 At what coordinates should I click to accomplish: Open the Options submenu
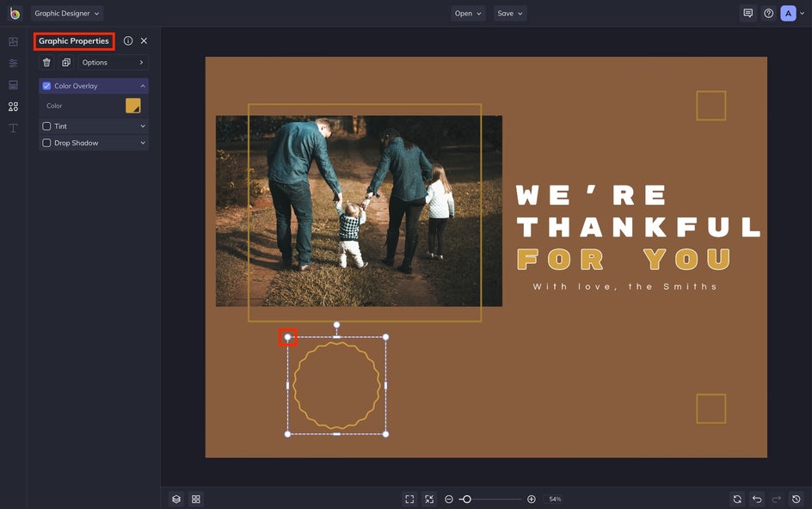click(113, 63)
